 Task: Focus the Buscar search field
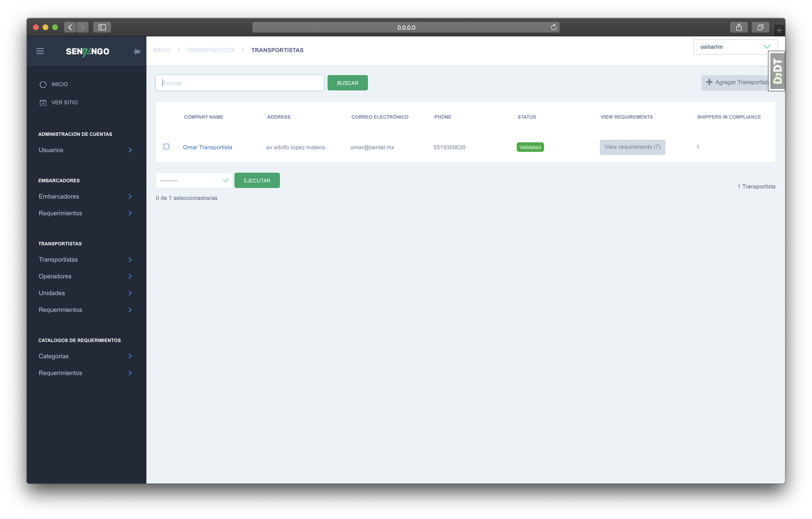click(239, 83)
